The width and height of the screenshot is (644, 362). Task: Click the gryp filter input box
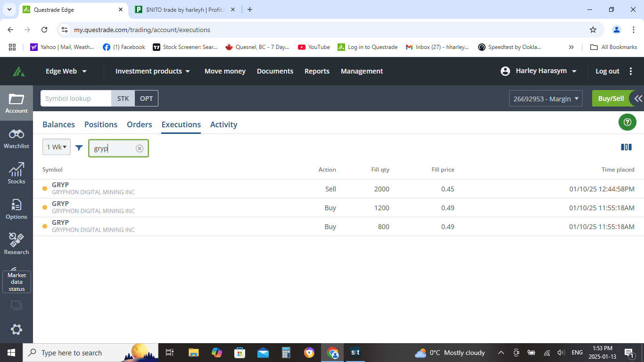click(118, 148)
